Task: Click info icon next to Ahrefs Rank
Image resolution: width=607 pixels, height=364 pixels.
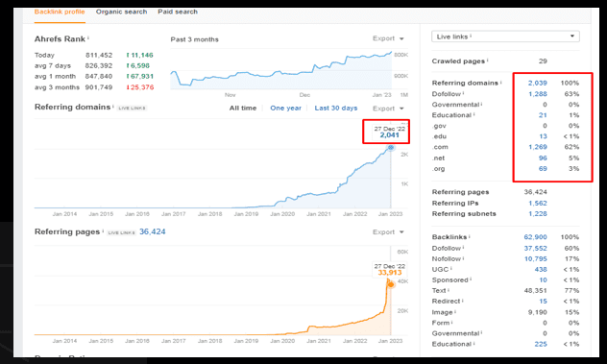Action: click(88, 37)
